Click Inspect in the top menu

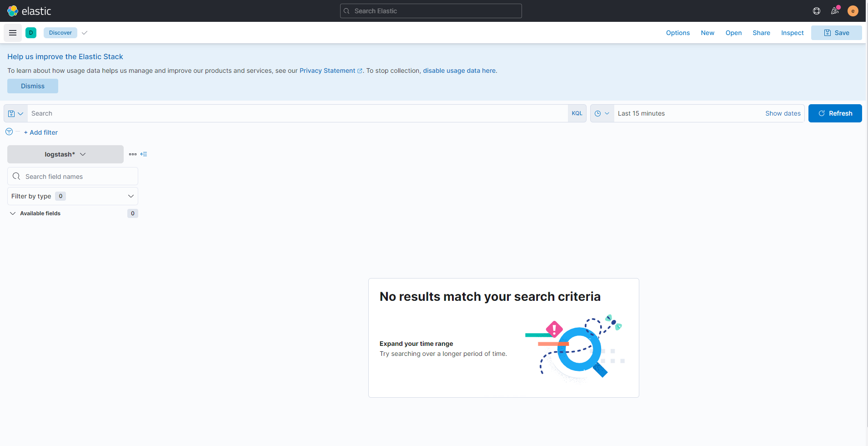[793, 33]
